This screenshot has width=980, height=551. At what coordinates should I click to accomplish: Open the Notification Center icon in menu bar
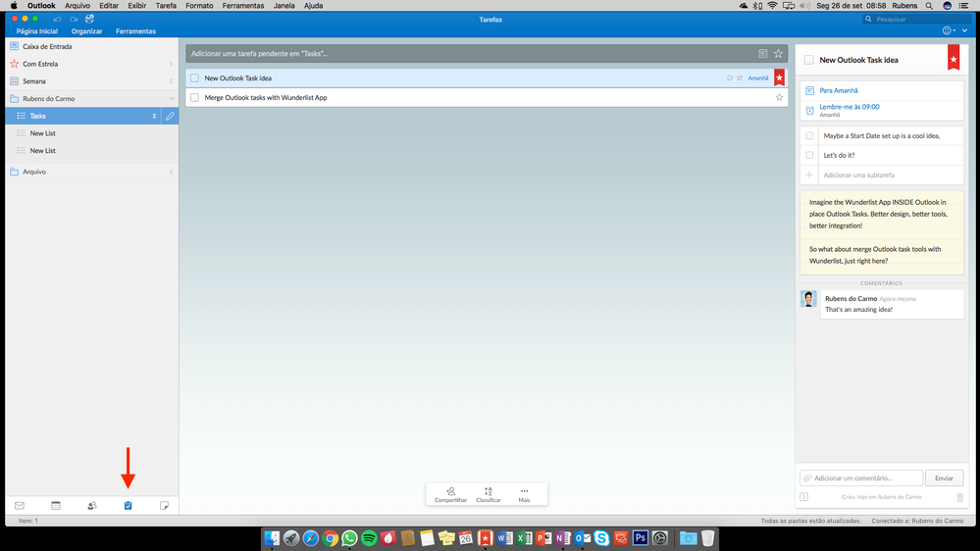tap(963, 6)
